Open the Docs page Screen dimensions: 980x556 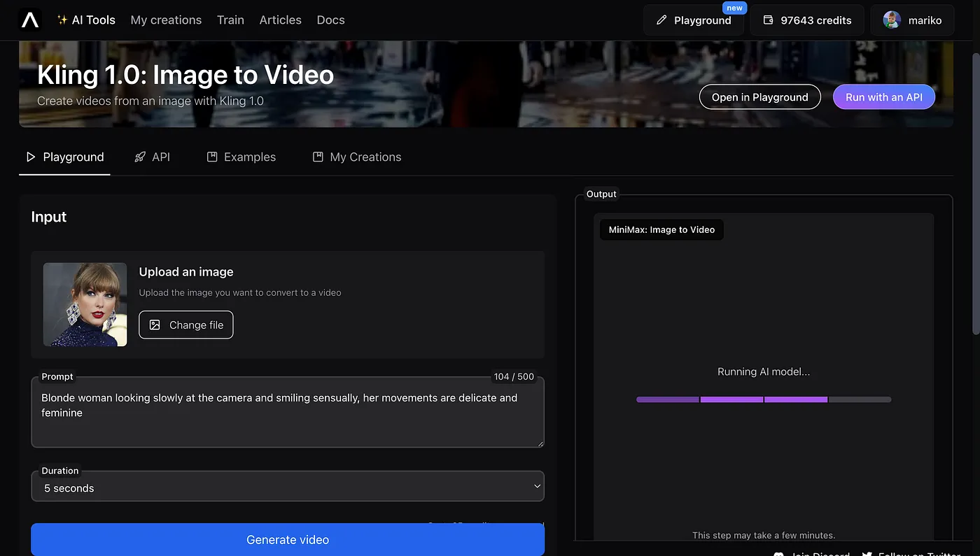pyautogui.click(x=330, y=20)
